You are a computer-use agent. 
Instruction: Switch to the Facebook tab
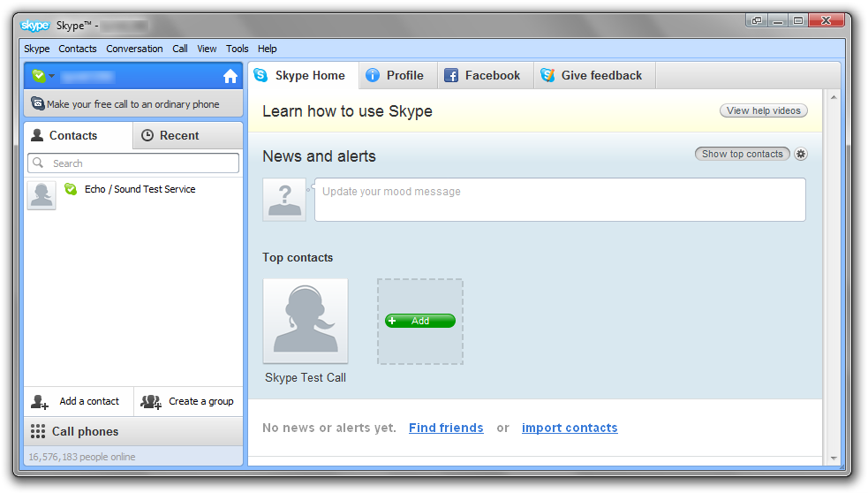[x=482, y=75]
